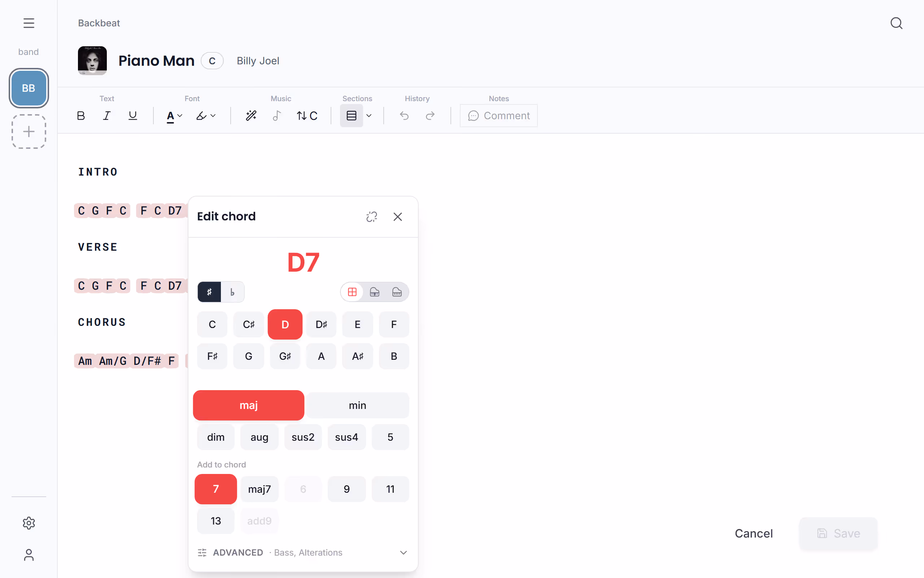Open the hamburger menu in the sidebar
Viewport: 924px width, 578px height.
[x=29, y=23]
